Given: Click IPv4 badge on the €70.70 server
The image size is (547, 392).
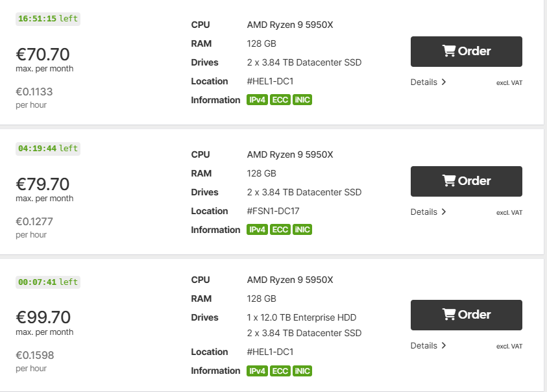Looking at the screenshot, I should click(x=257, y=100).
